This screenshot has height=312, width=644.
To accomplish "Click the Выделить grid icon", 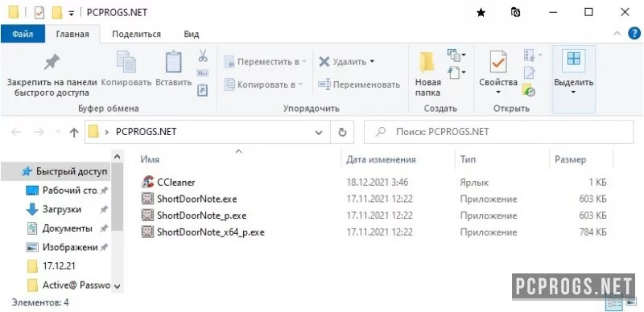I will pos(574,59).
